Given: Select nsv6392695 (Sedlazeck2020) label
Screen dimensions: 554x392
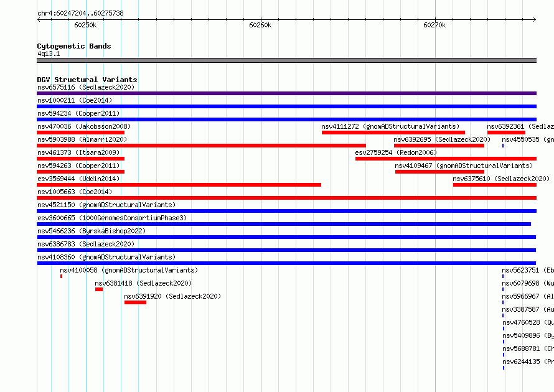Looking at the screenshot, I should point(442,139).
